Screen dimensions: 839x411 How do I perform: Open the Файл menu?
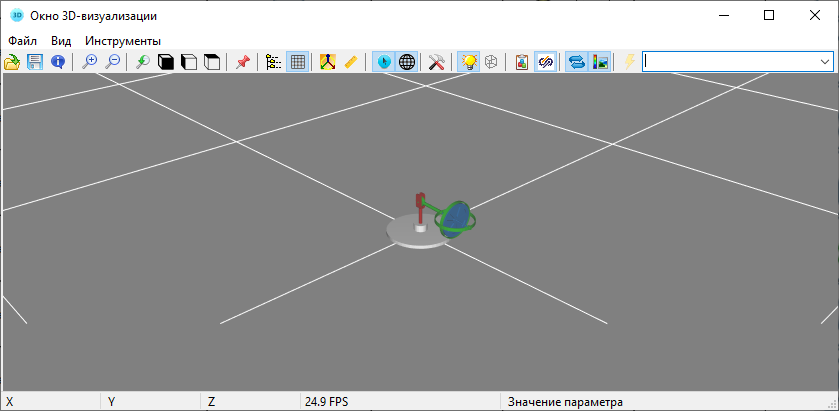22,41
